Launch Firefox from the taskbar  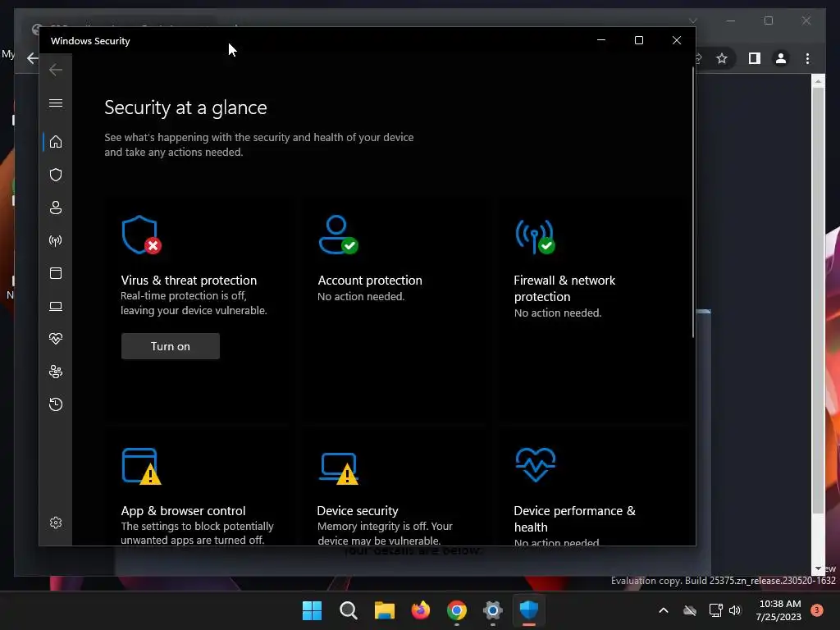[x=421, y=610]
